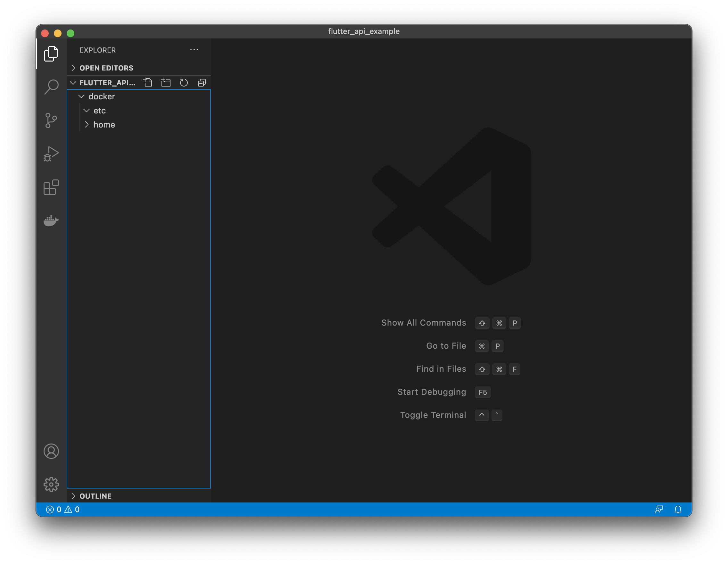Open the Source Control view
This screenshot has height=564, width=728.
click(x=51, y=120)
